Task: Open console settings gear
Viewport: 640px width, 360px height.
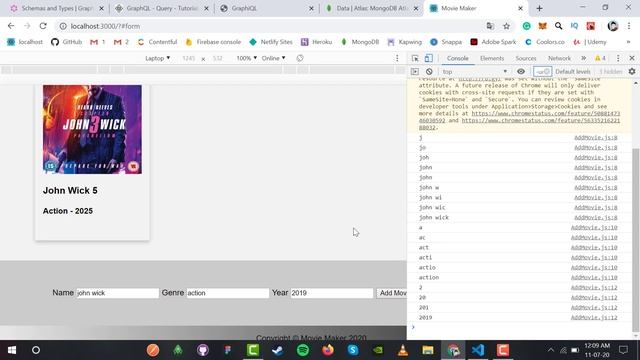Action: click(x=632, y=71)
